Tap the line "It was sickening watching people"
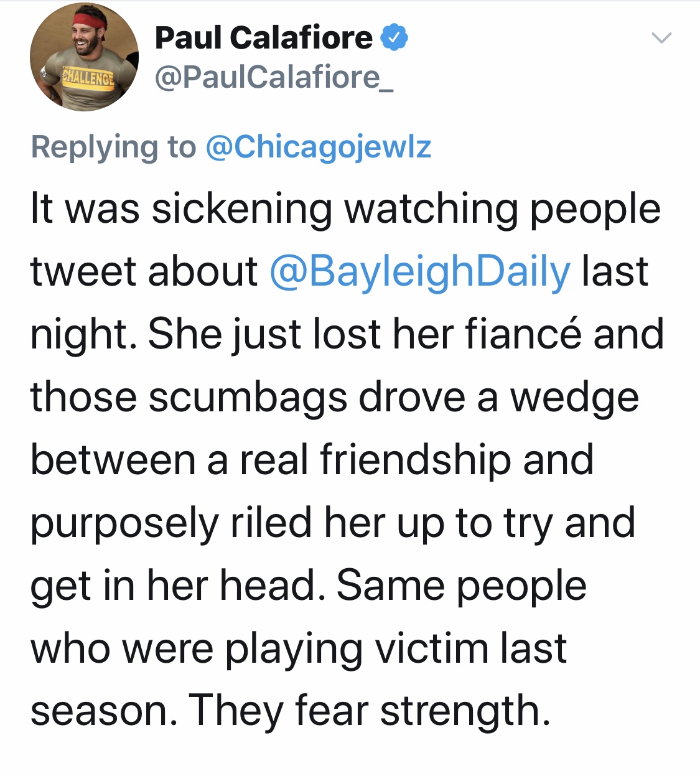The height and width of the screenshot is (776, 700). [x=345, y=209]
